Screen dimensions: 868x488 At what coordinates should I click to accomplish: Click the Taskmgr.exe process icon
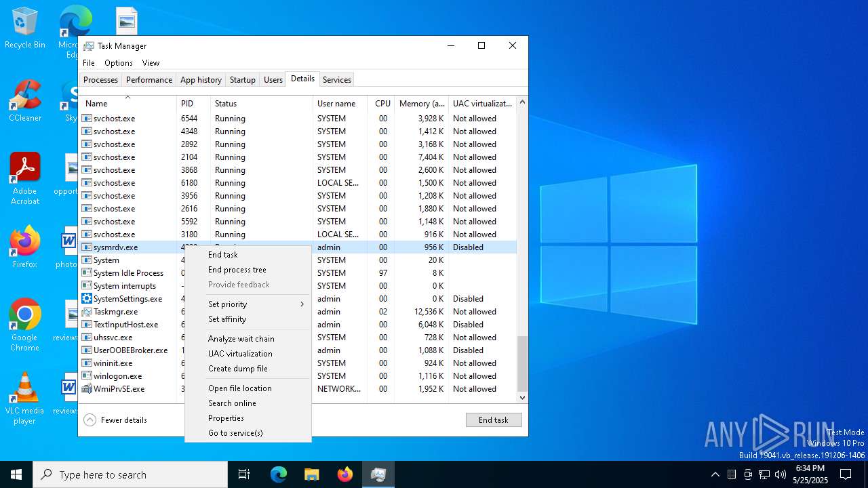click(x=87, y=312)
